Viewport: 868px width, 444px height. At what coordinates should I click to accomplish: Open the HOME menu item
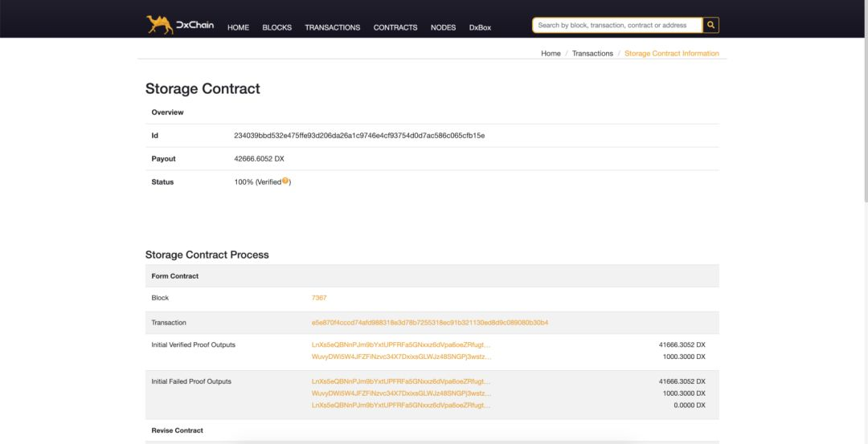click(238, 27)
